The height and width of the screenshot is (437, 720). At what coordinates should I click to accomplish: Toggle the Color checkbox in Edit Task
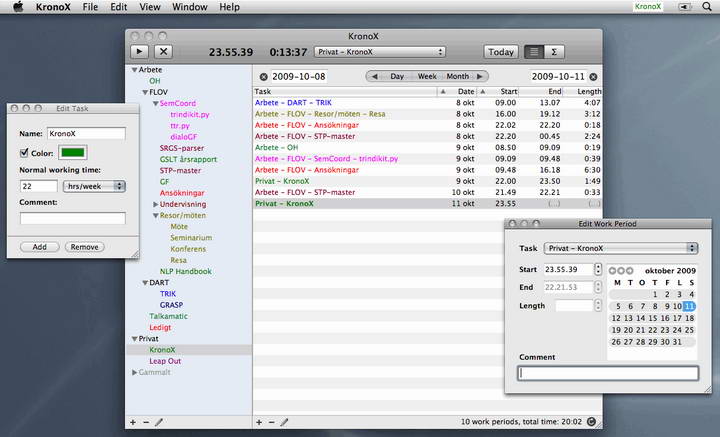tap(25, 153)
